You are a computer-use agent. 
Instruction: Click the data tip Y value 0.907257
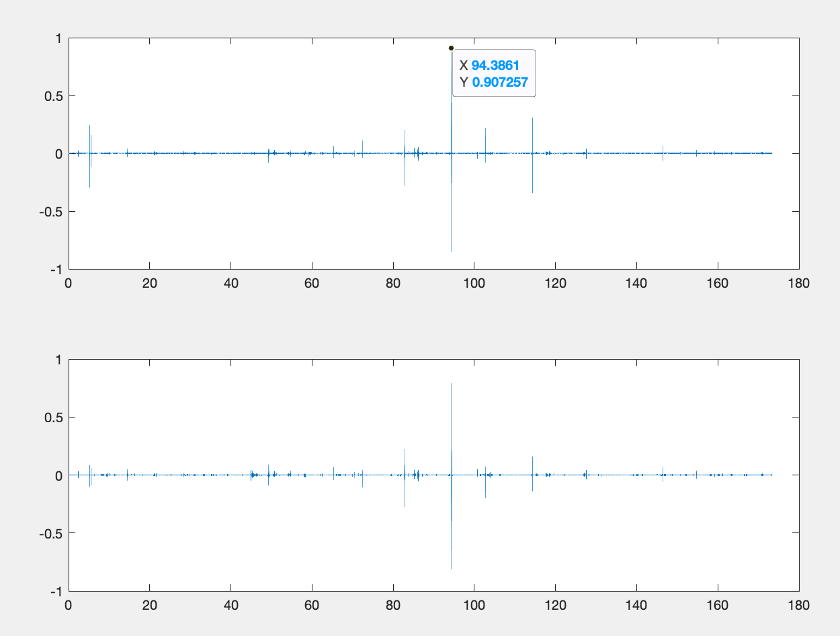click(500, 82)
